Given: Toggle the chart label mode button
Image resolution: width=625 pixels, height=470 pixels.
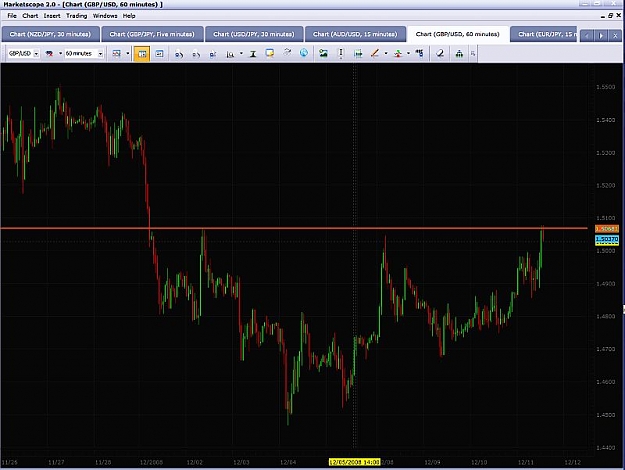Looking at the screenshot, I should 159,53.
